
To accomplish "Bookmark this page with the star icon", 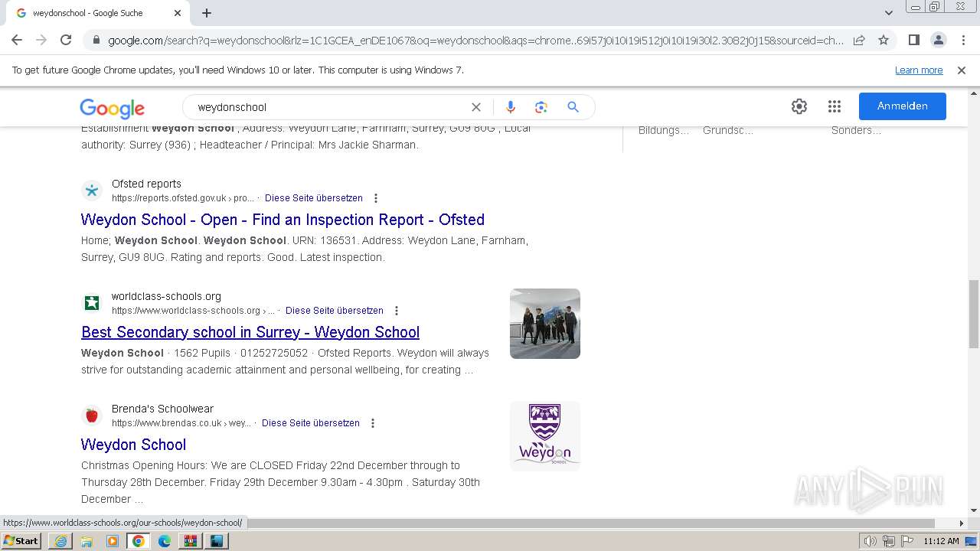I will [884, 40].
